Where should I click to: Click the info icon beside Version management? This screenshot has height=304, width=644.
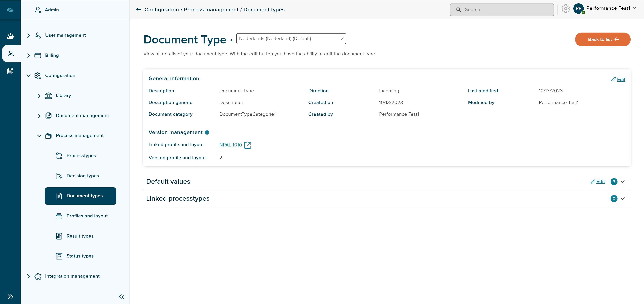pos(207,133)
